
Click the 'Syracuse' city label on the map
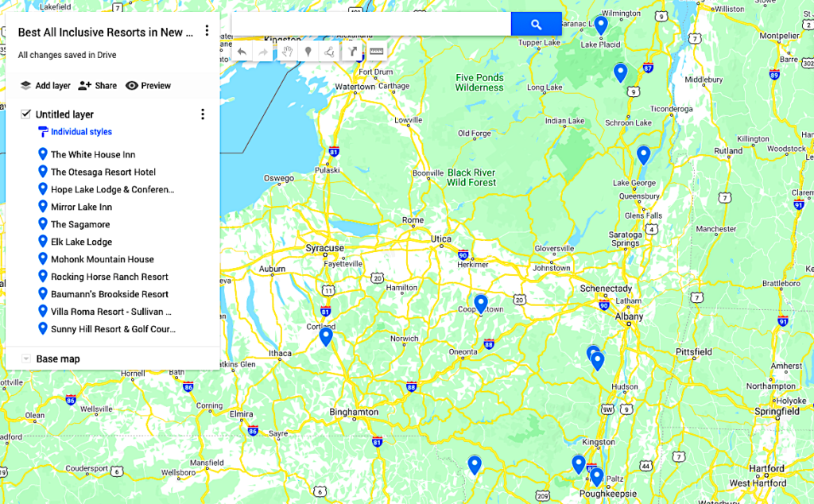pyautogui.click(x=325, y=248)
